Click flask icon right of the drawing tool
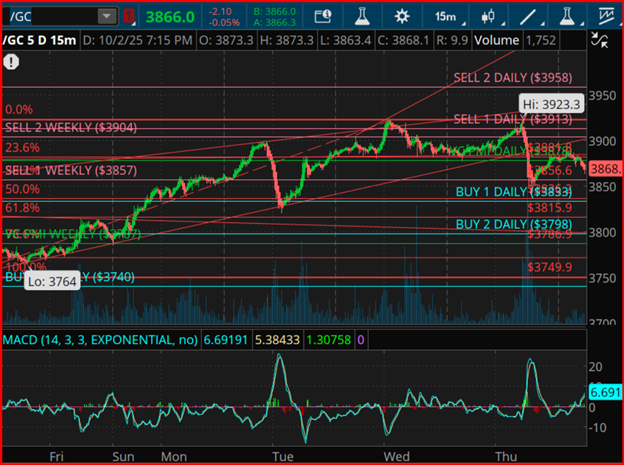The width and height of the screenshot is (624, 465). point(567,17)
